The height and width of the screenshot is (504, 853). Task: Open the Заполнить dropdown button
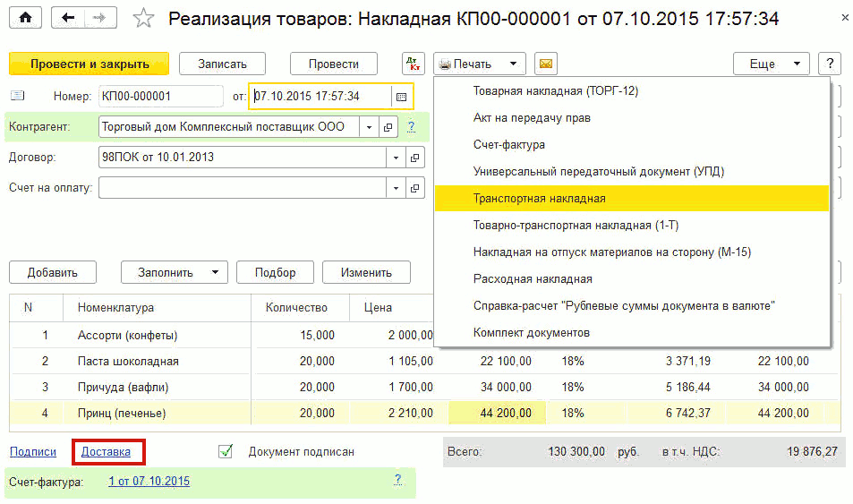click(174, 272)
